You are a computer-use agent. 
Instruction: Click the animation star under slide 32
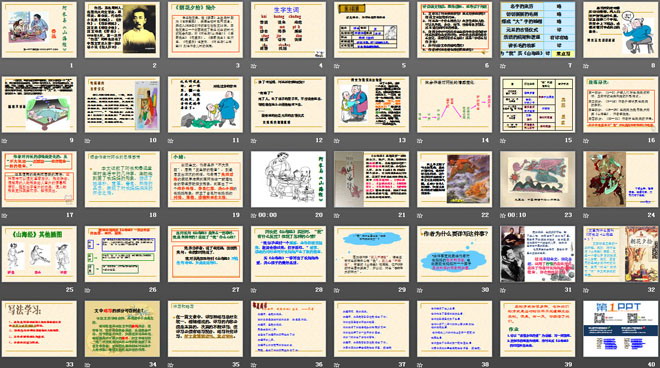pyautogui.click(x=586, y=290)
